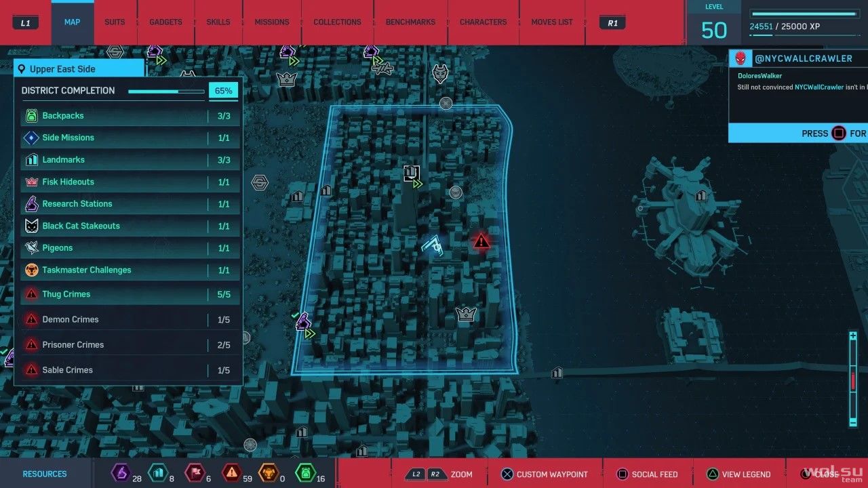Screen dimensions: 868x488
Task: Click the challenge token resource icon
Action: tap(268, 472)
